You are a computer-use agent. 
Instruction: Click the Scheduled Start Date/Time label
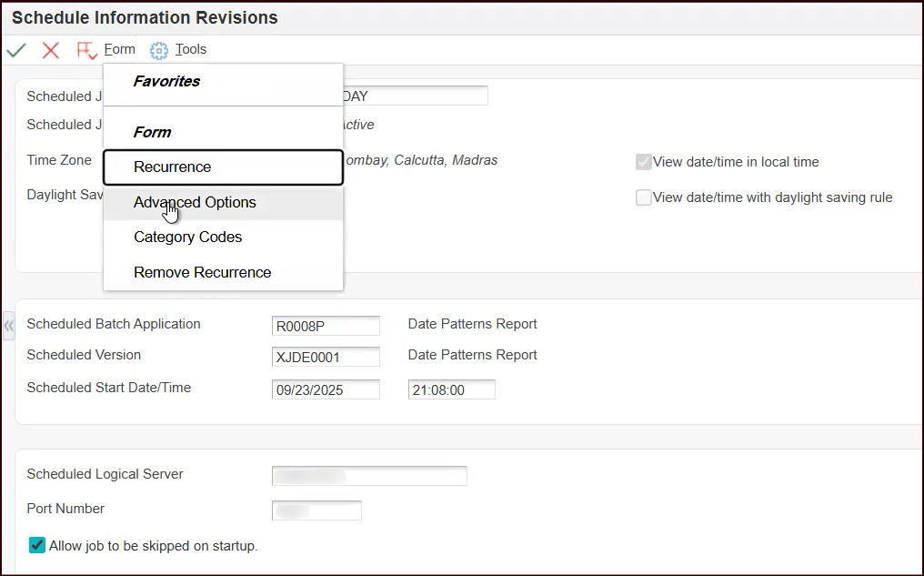pos(109,388)
